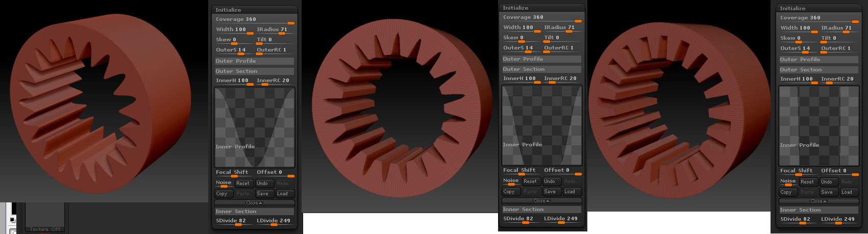
Task: Toggle Noise in the leftmost panel
Action: pos(223,183)
